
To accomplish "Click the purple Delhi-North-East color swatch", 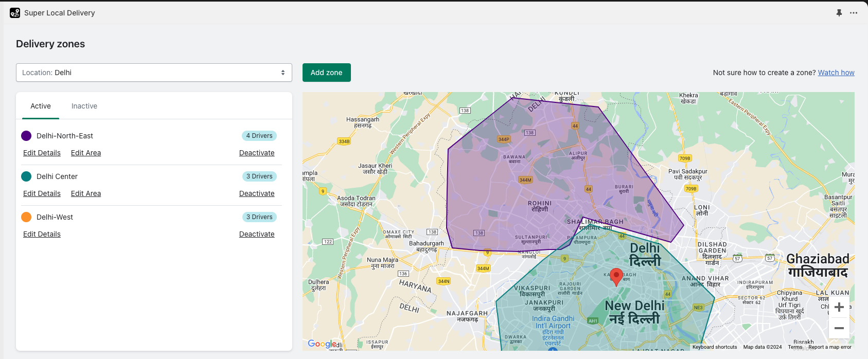I will pos(26,136).
